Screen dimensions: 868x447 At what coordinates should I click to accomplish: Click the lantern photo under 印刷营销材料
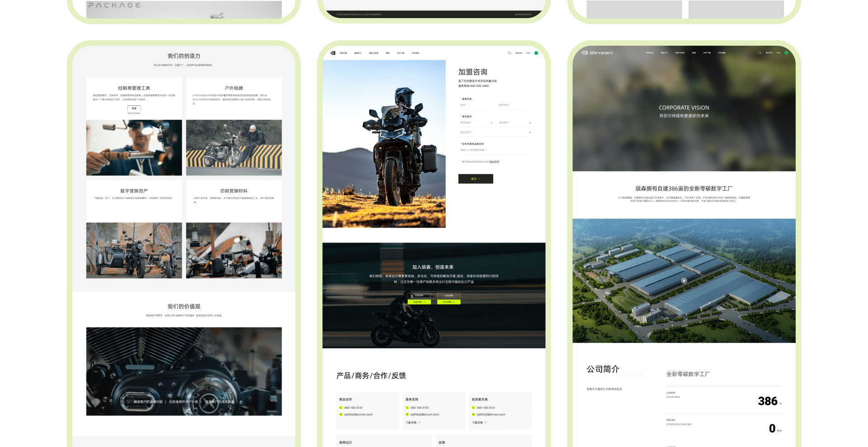click(x=234, y=250)
